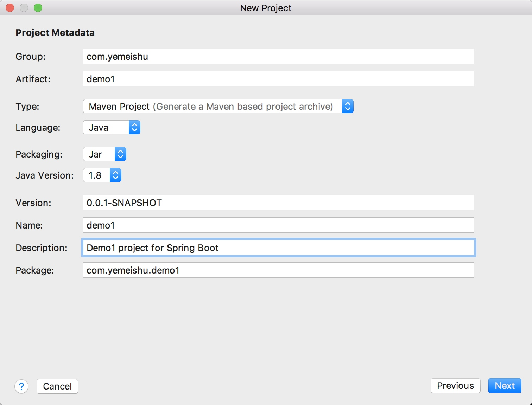
Task: Click the Java language value text
Action: (99, 128)
